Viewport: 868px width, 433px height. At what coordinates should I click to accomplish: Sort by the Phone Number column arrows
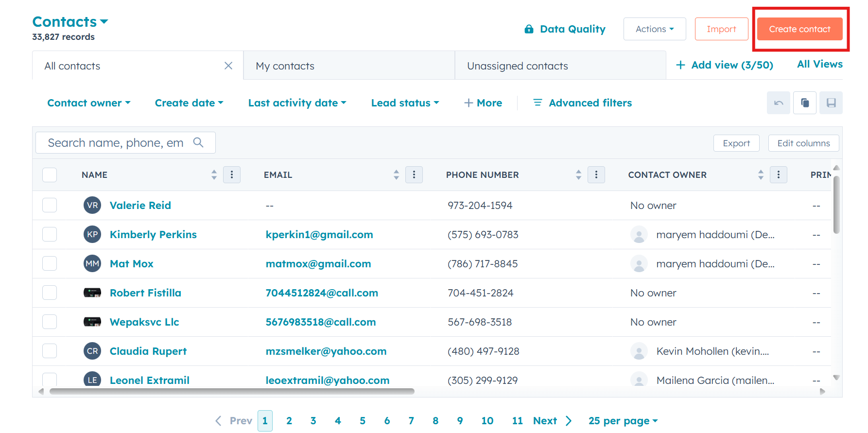point(578,175)
